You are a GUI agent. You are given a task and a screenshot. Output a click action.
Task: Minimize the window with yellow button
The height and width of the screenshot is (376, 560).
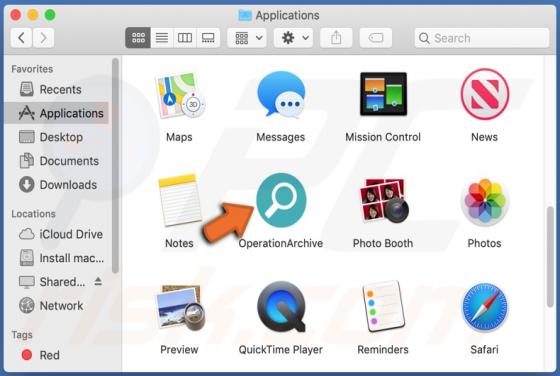pos(33,15)
